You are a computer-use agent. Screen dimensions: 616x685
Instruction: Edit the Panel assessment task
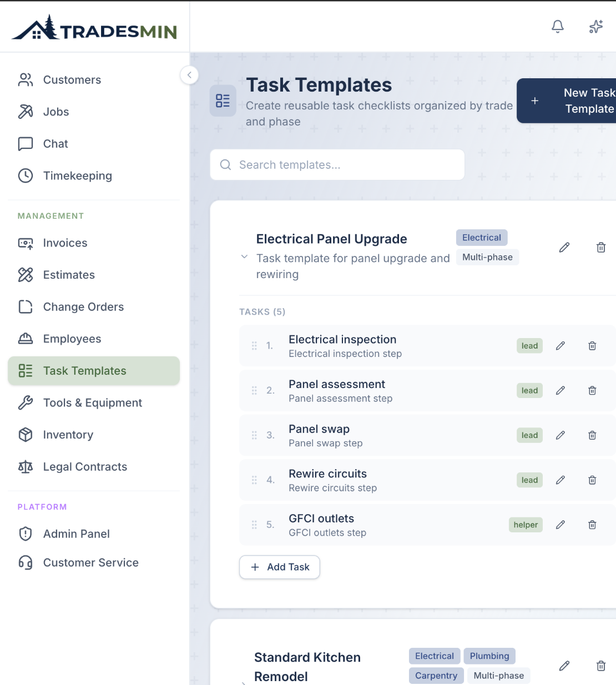pyautogui.click(x=561, y=391)
